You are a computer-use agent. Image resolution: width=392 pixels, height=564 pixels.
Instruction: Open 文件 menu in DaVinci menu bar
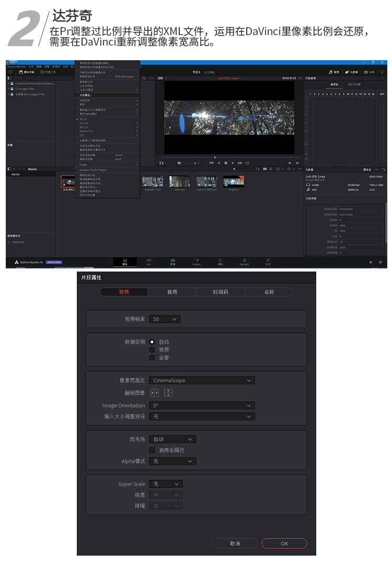click(x=31, y=66)
